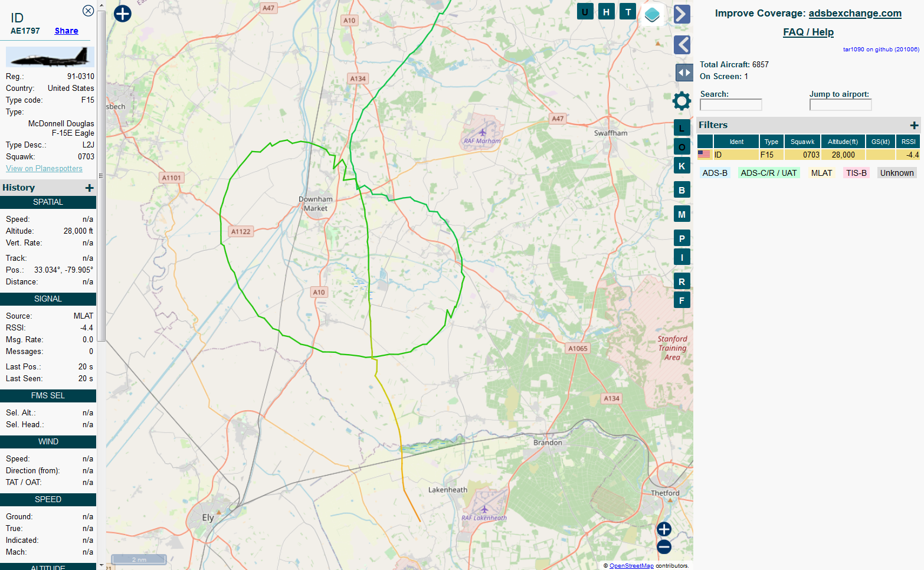Toggle the T map button

[628, 11]
